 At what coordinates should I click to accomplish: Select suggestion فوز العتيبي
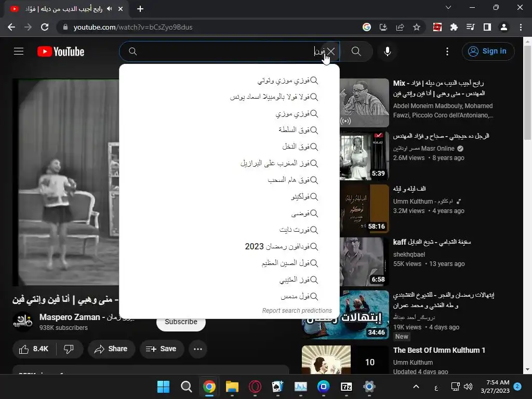tap(229, 280)
